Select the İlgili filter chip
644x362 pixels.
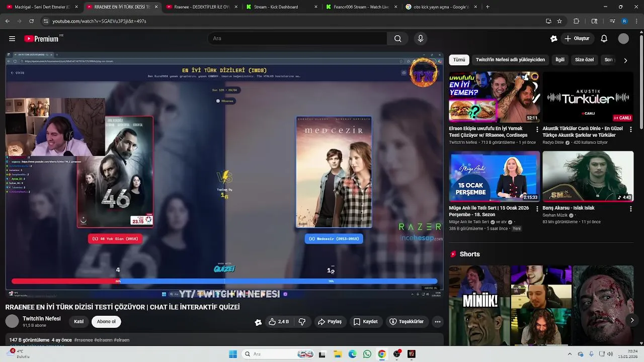click(560, 60)
